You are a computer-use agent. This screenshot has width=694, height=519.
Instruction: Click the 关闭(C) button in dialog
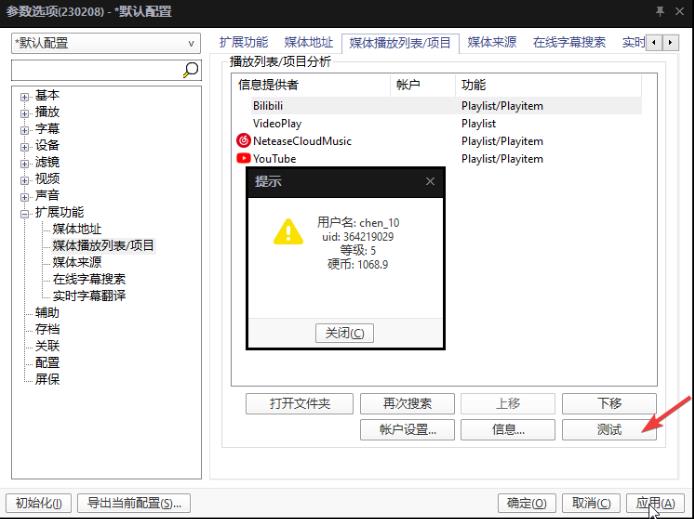(x=344, y=333)
